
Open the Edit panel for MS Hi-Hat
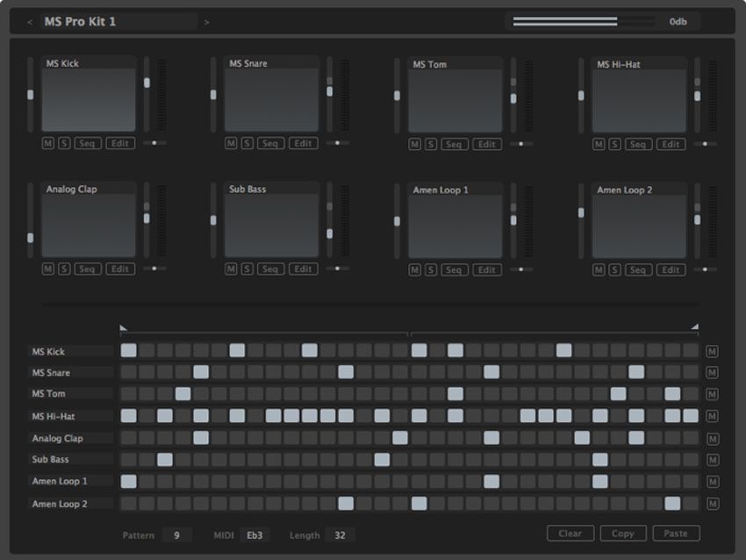671,144
